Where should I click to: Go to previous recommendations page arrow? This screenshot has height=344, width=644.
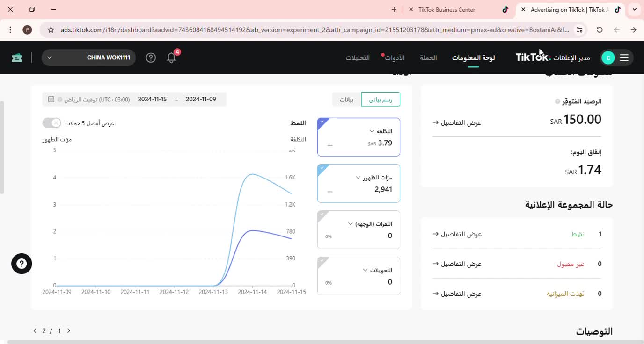click(x=35, y=330)
